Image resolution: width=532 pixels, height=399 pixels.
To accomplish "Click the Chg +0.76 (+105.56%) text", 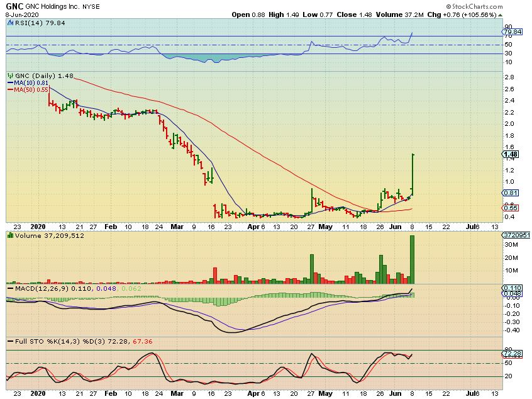I will click(462, 14).
